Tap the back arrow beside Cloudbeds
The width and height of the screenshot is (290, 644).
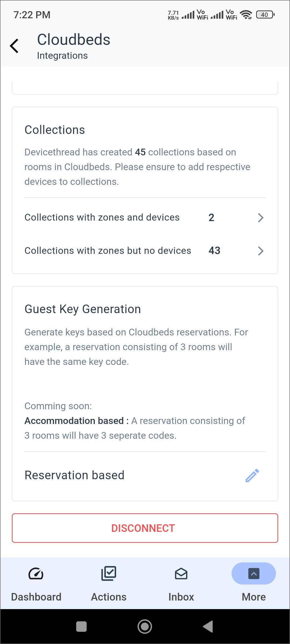[x=14, y=46]
